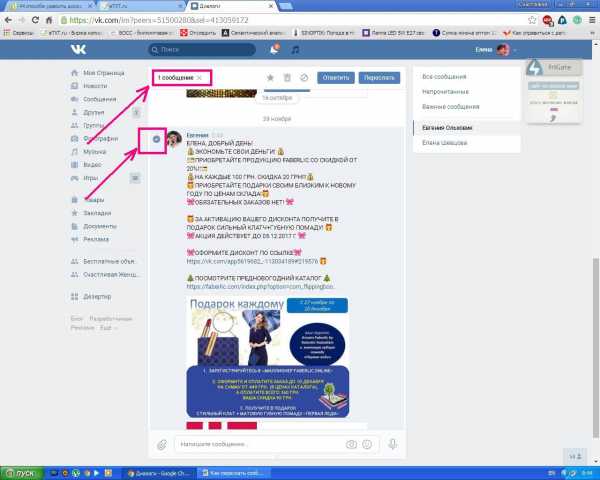Click the Chrome back arrow
Image resolution: width=600 pixels, height=480 pixels.
click(8, 20)
